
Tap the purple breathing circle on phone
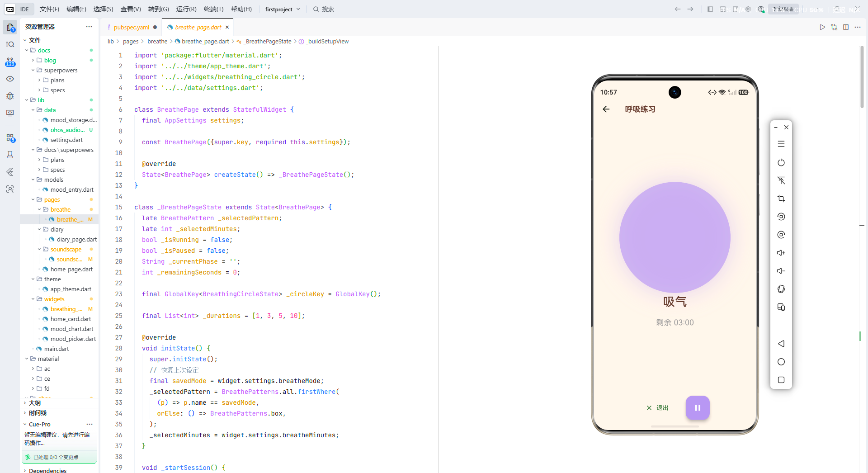pyautogui.click(x=675, y=237)
